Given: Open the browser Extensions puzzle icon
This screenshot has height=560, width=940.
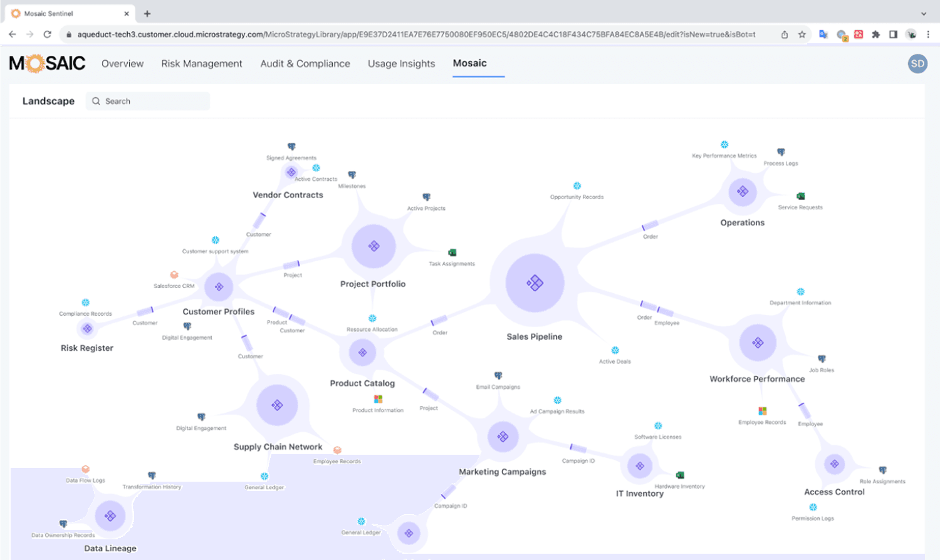Looking at the screenshot, I should point(875,34).
